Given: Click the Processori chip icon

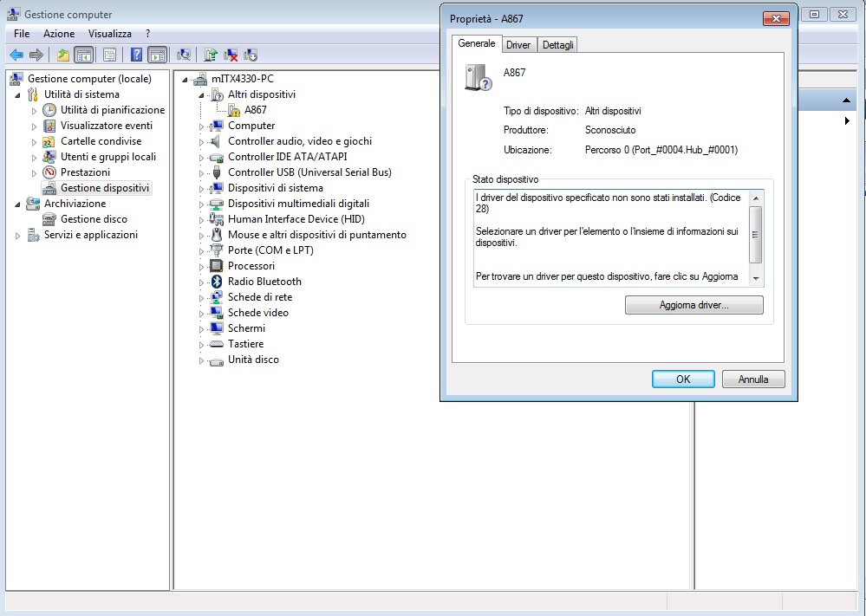Looking at the screenshot, I should (217, 266).
